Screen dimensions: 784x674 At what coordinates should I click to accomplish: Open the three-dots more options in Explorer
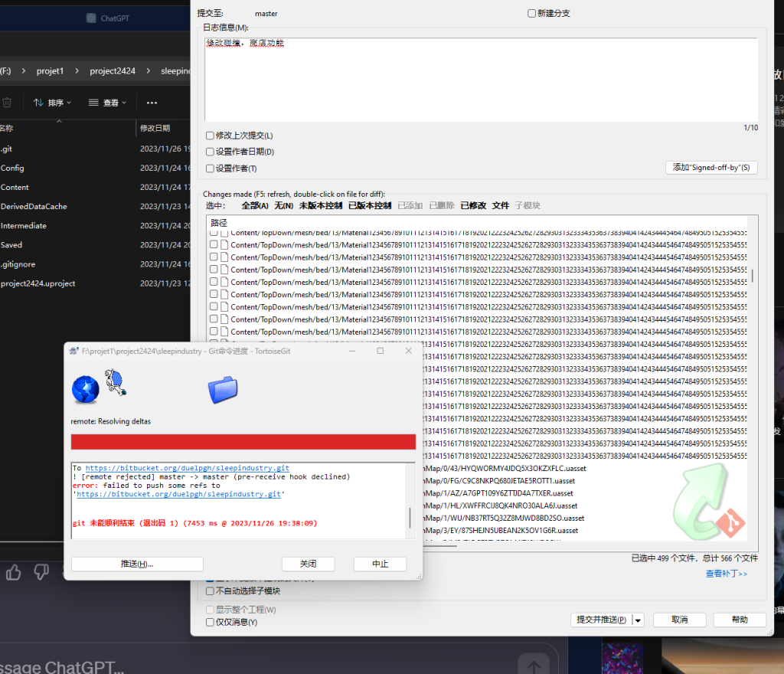152,103
